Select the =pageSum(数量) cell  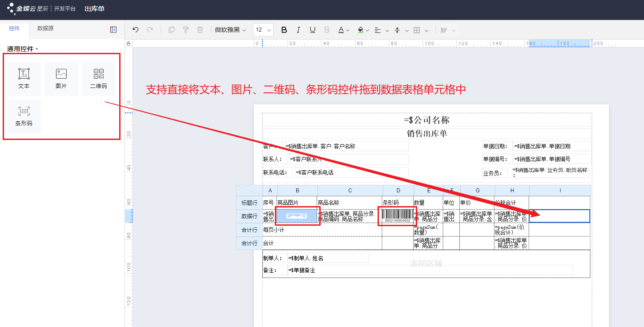tap(428, 230)
